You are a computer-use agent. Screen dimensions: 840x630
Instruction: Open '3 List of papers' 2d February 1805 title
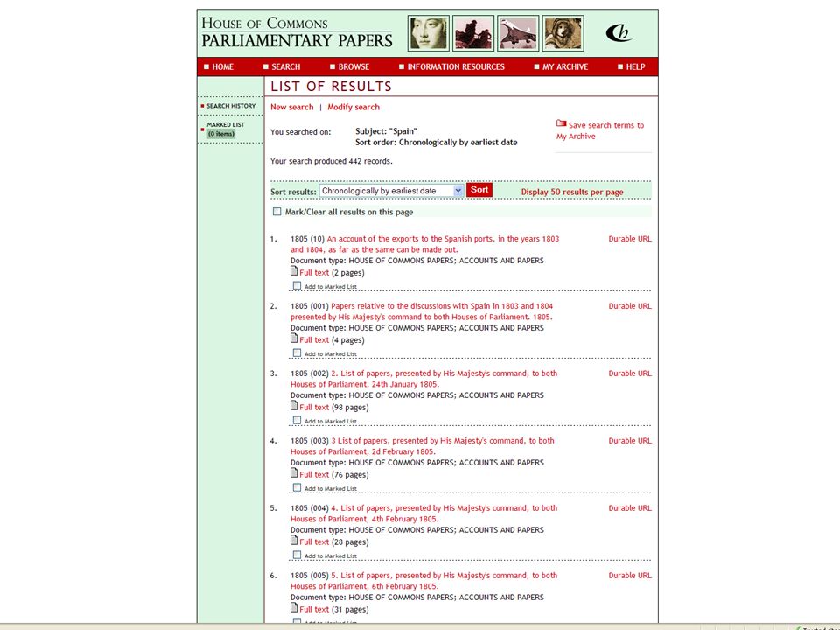423,446
